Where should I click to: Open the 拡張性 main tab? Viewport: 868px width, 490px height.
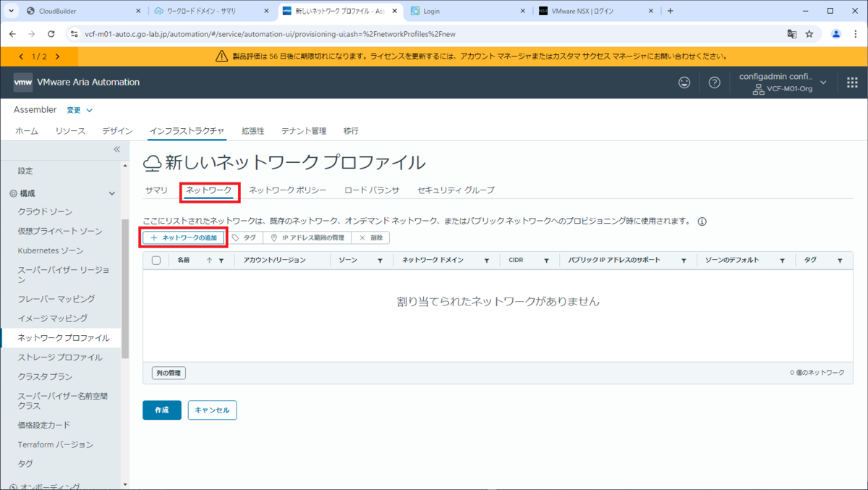pos(252,131)
